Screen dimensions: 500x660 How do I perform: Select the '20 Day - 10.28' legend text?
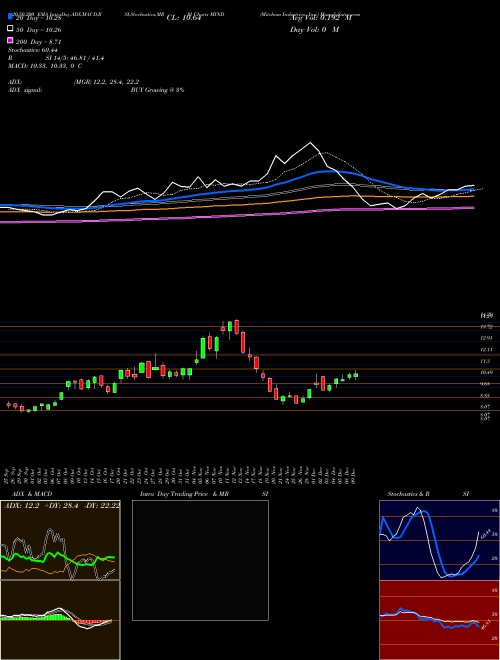39,18
